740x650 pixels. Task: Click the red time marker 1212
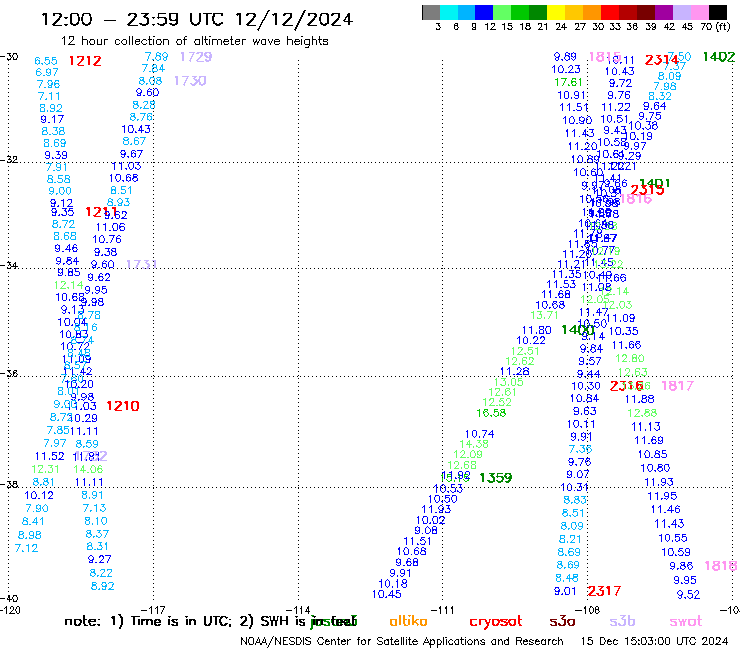[85, 61]
